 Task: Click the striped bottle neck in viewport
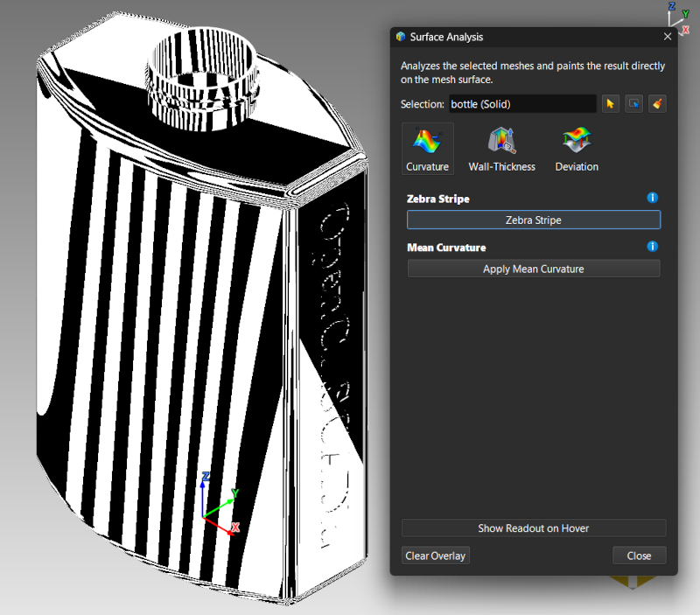pos(203,78)
